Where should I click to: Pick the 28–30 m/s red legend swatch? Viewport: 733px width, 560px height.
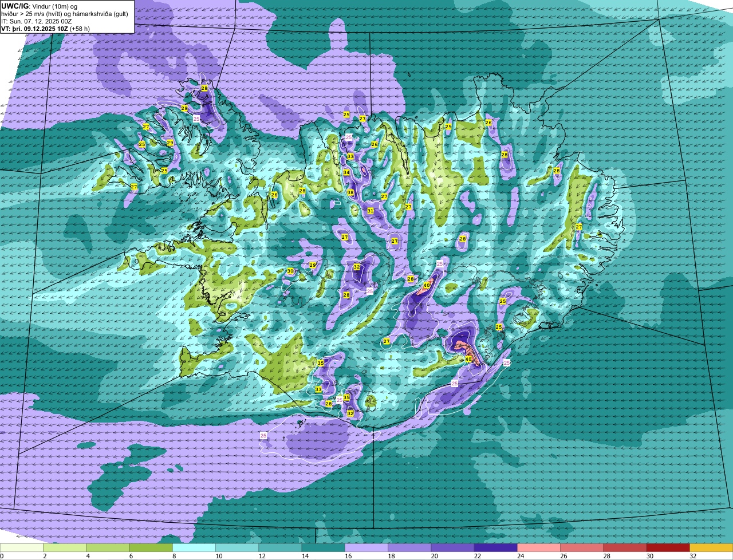pos(625,548)
